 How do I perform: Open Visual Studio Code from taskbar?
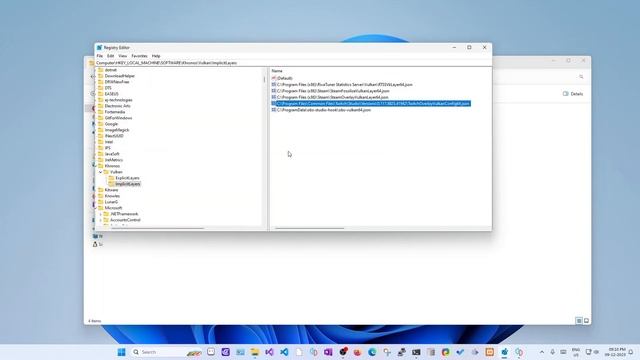pyautogui.click(x=284, y=352)
